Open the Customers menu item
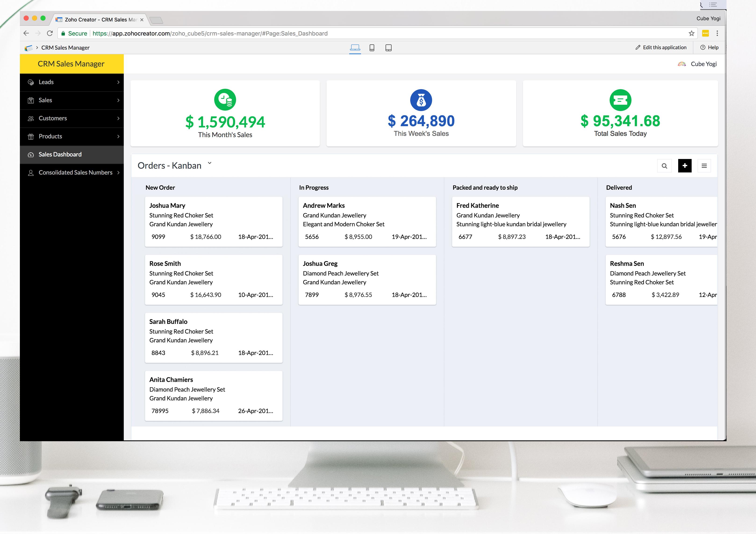This screenshot has height=534, width=756. pyautogui.click(x=72, y=118)
